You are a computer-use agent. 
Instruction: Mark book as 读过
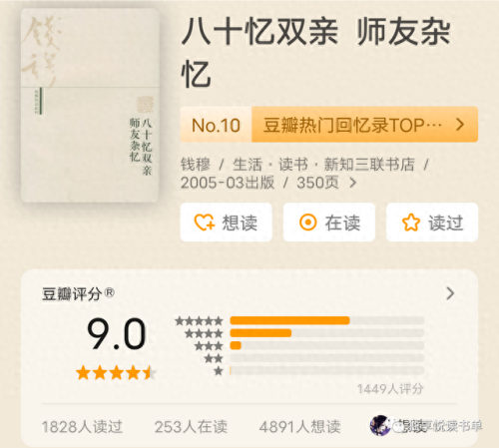click(432, 223)
